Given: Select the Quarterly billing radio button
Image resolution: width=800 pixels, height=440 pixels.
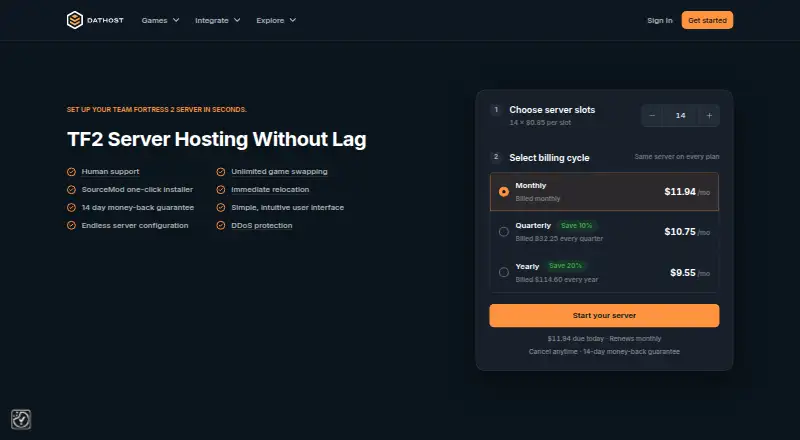Looking at the screenshot, I should (x=504, y=232).
